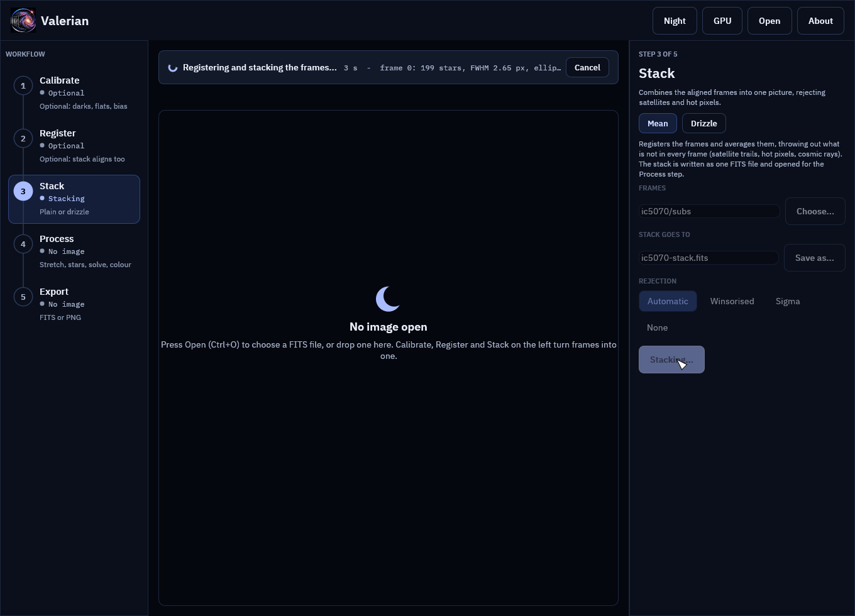Open the Calibrate workflow step
This screenshot has height=616, width=855.
click(74, 94)
